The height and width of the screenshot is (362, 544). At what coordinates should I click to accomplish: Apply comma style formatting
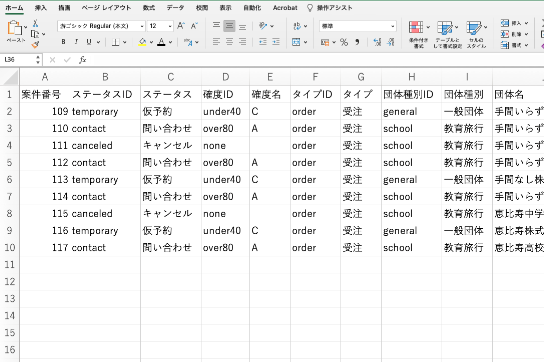click(x=357, y=42)
